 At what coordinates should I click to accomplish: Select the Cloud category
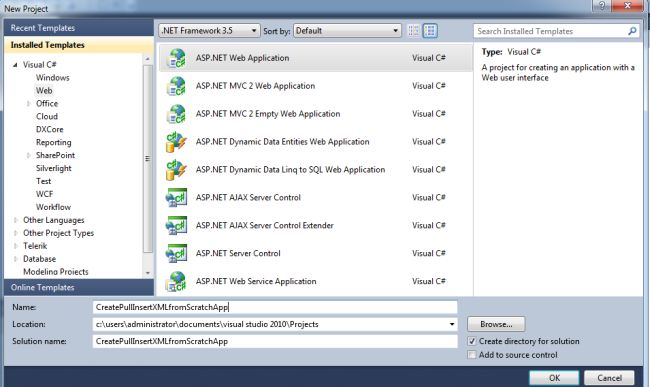pos(47,116)
